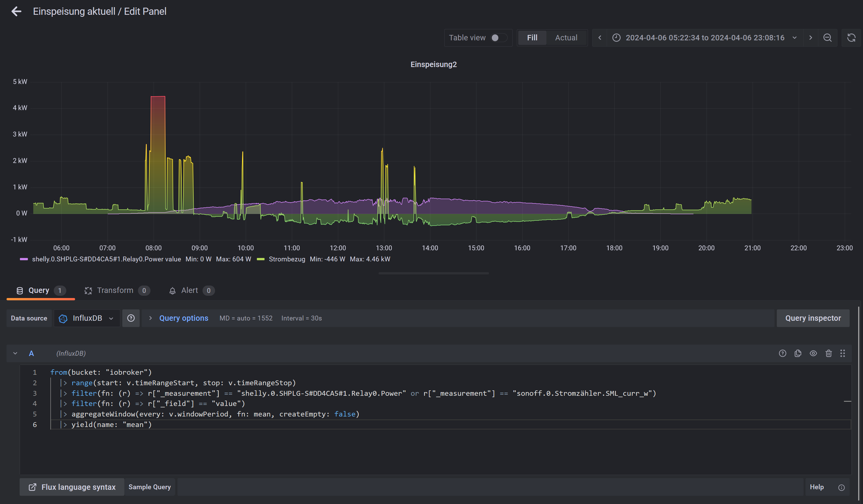863x504 pixels.
Task: Open the Flux language syntax link
Action: click(72, 487)
